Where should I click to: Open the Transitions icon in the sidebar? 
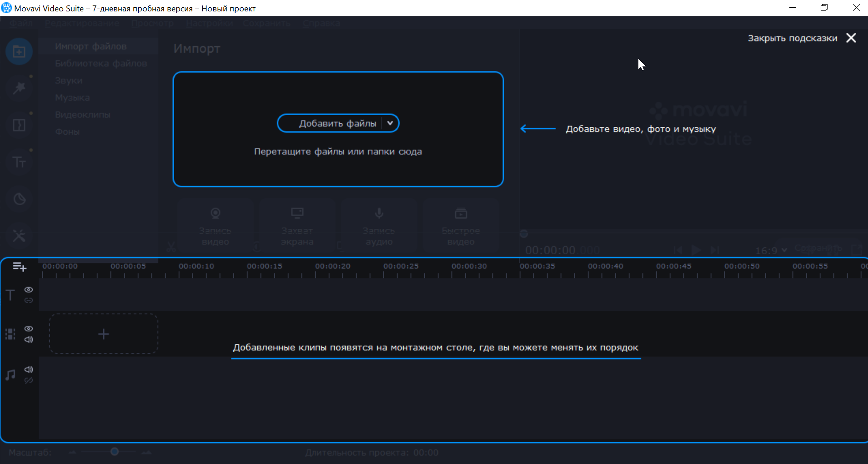coord(19,125)
